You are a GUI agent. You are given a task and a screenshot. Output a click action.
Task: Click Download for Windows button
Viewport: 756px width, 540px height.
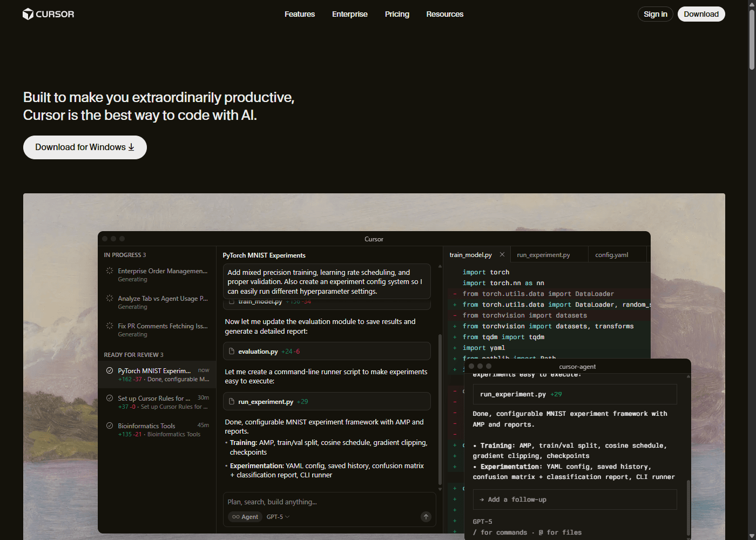(x=85, y=147)
